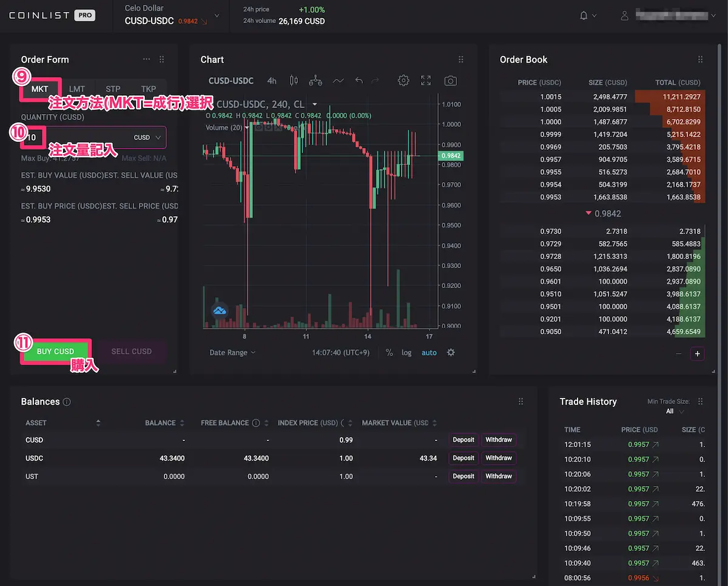Toggle log scale on the chart
728x586 pixels.
coord(406,352)
